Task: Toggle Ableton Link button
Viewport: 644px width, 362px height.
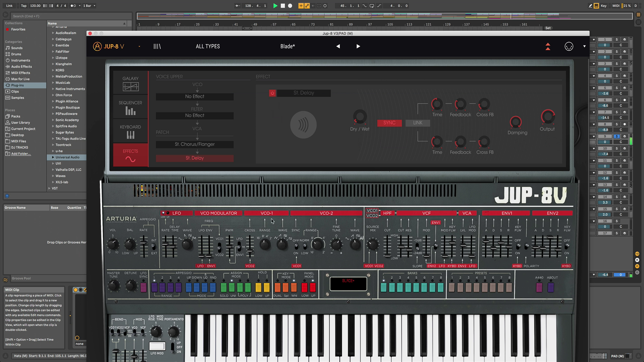Action: point(9,6)
